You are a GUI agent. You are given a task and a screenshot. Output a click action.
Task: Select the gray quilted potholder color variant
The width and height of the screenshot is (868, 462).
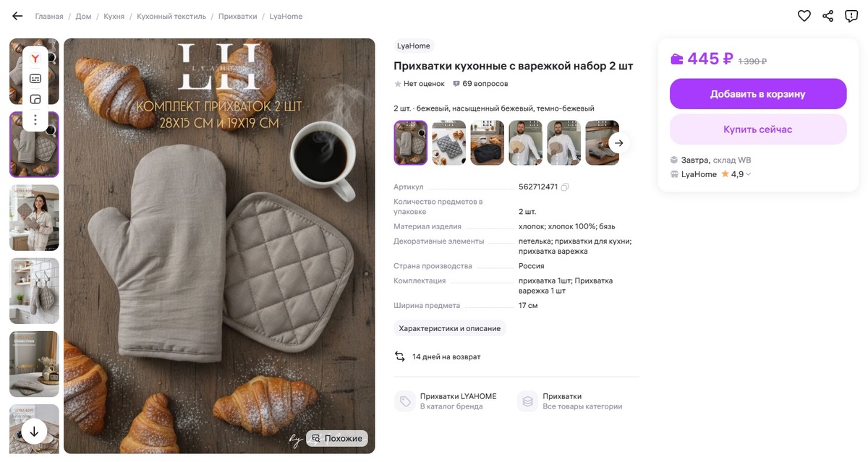coord(449,143)
